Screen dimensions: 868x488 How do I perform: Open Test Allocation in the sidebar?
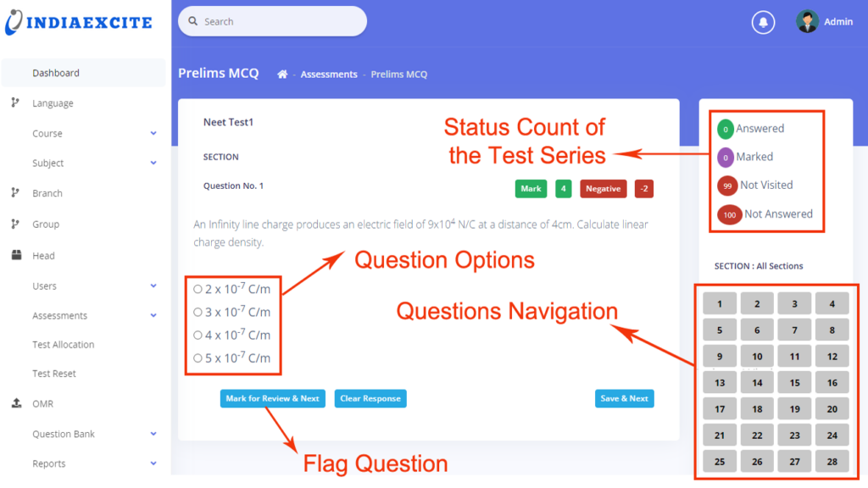[63, 344]
